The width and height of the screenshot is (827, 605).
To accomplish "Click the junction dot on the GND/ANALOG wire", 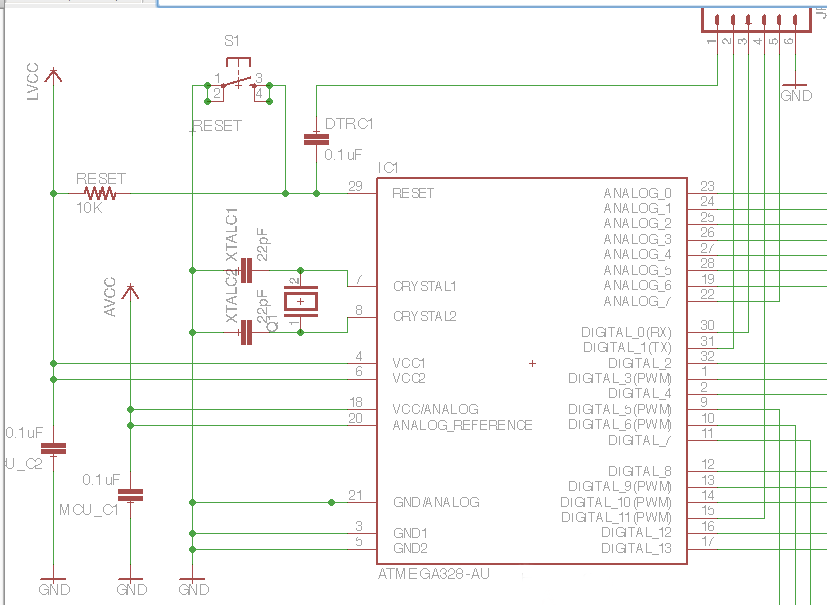I will [x=331, y=503].
